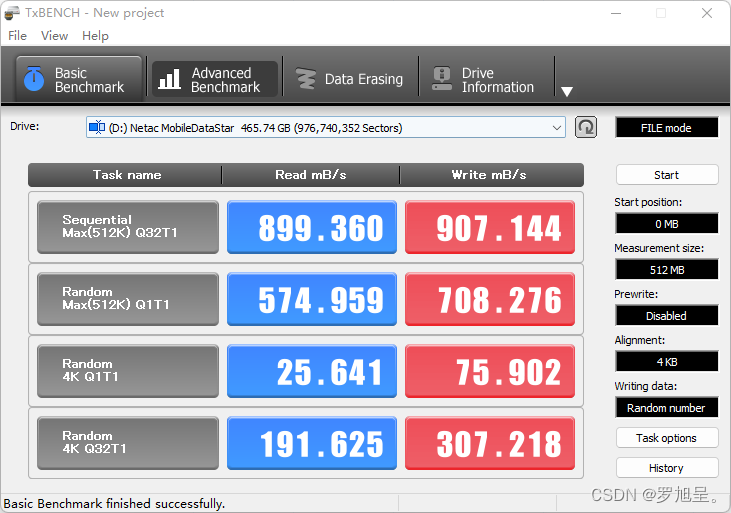Open the File menu
Screen dimensions: 731x513
(18, 36)
